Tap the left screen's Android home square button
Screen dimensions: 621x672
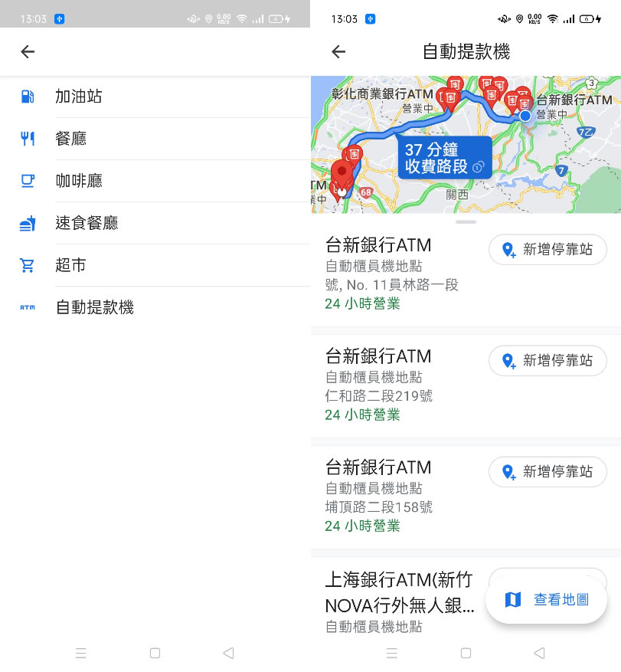click(155, 653)
